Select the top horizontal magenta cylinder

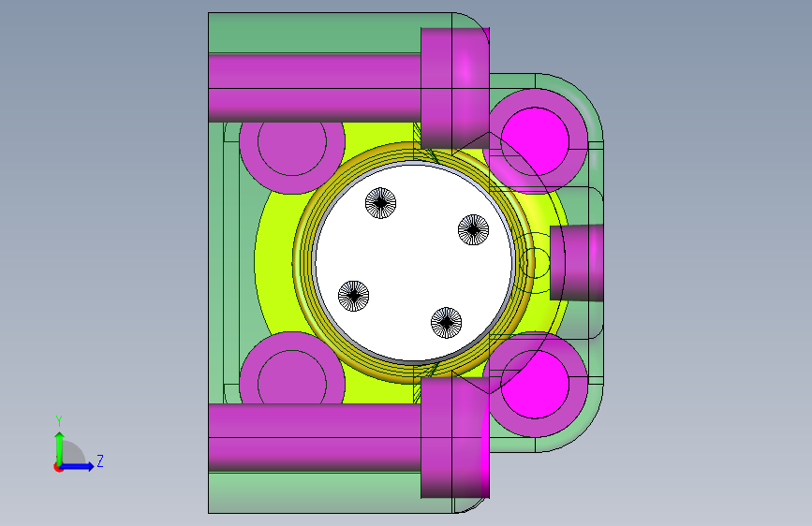click(x=315, y=88)
